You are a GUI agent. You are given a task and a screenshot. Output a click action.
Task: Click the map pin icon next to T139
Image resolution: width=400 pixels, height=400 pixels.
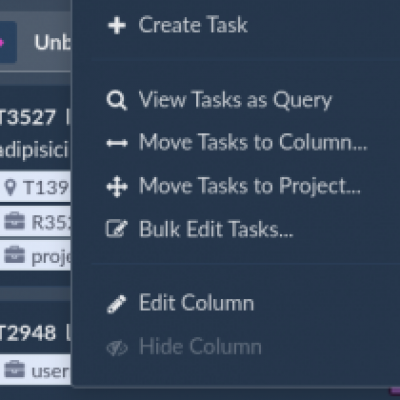pos(11,187)
